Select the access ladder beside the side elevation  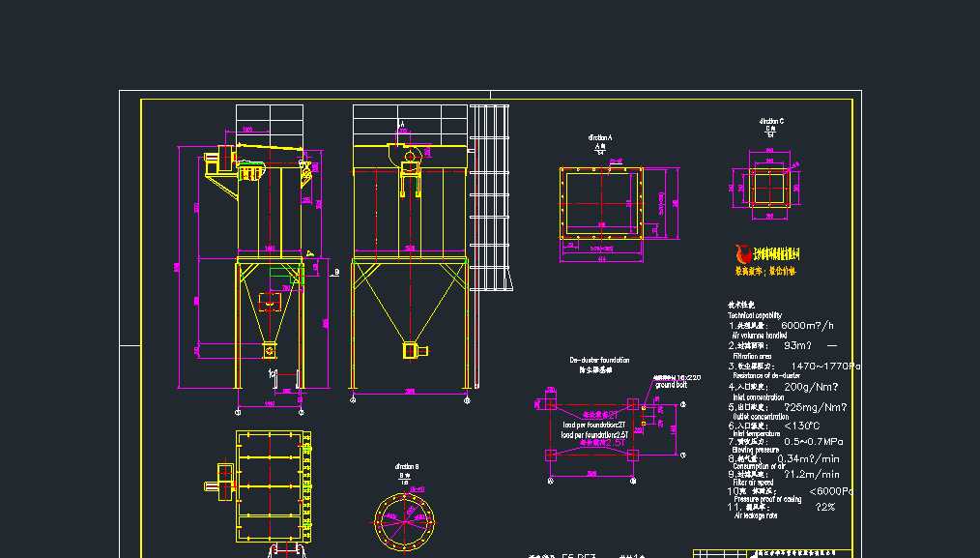click(490, 197)
